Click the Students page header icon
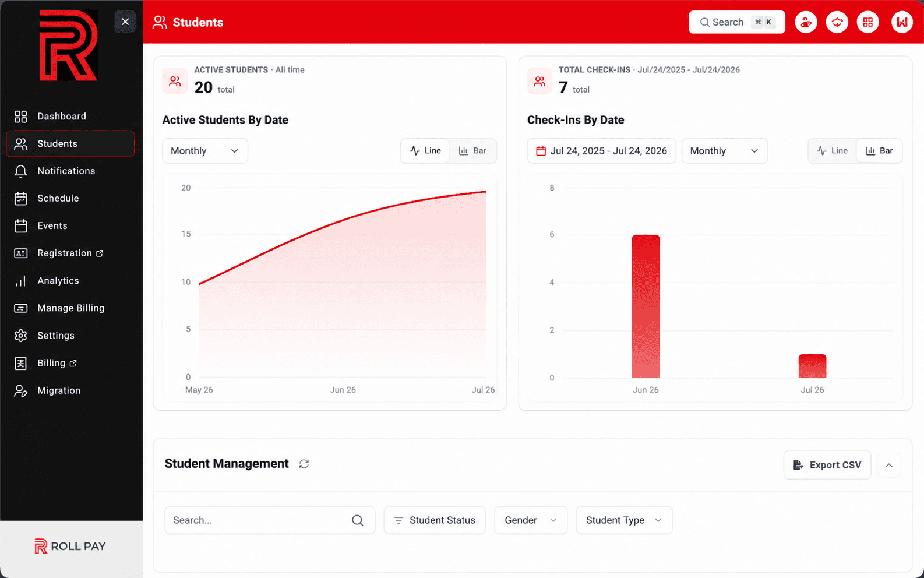Image resolution: width=924 pixels, height=578 pixels. pyautogui.click(x=160, y=22)
